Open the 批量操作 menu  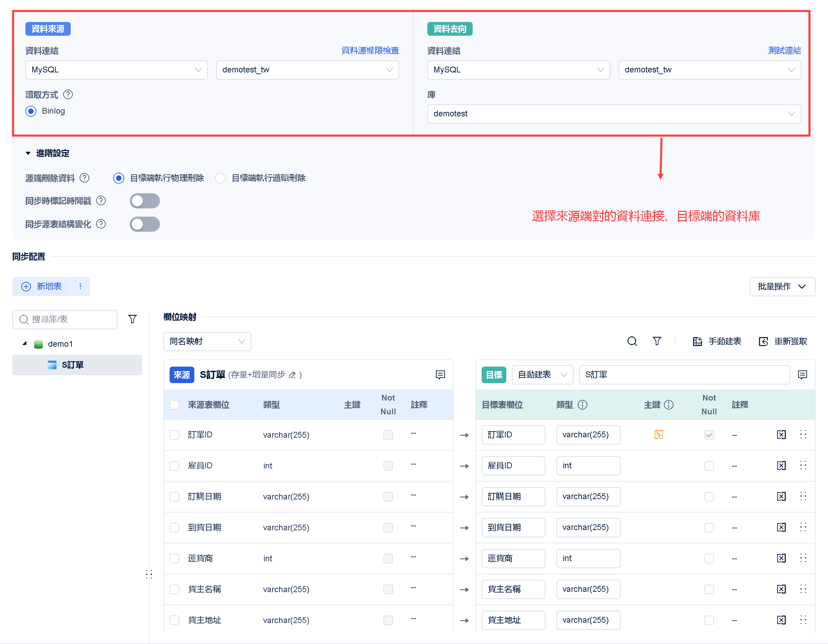782,287
